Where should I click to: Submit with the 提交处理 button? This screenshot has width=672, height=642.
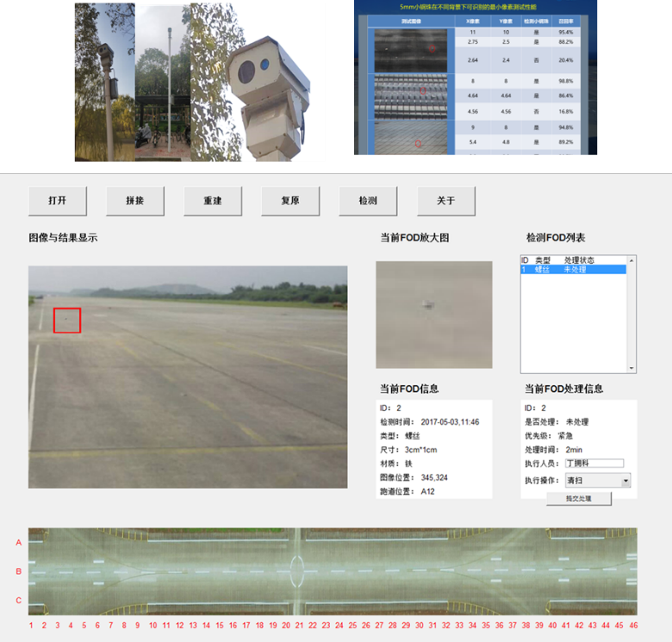tap(578, 499)
